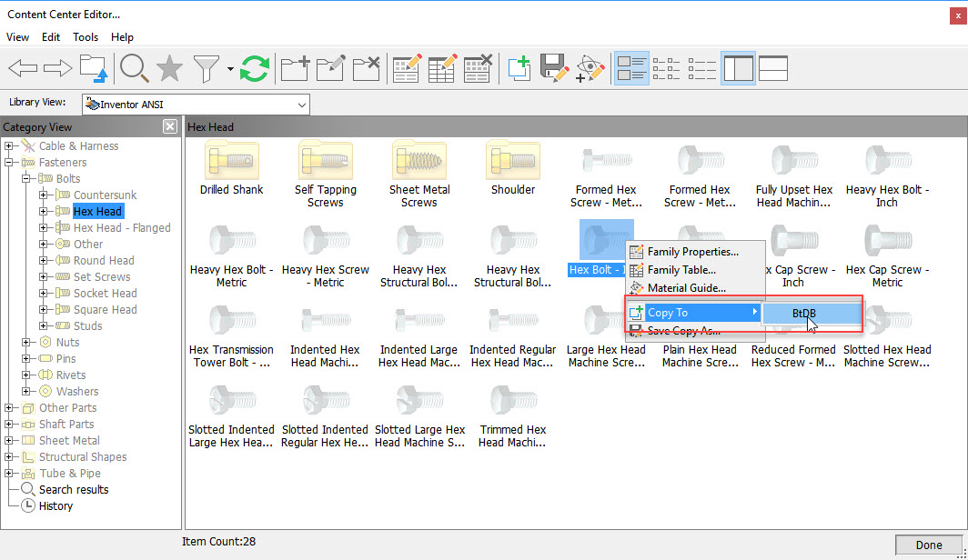Collapse the Bolts branch
This screenshot has height=560, width=968.
pyautogui.click(x=27, y=178)
